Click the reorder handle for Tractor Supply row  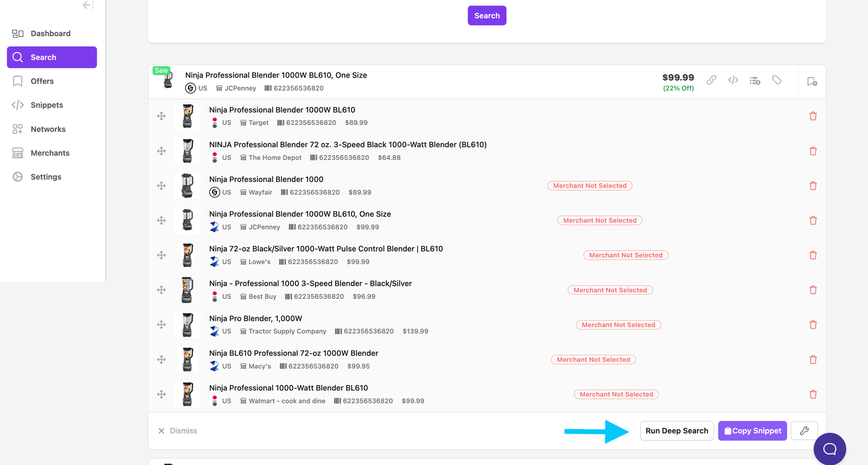[161, 324]
